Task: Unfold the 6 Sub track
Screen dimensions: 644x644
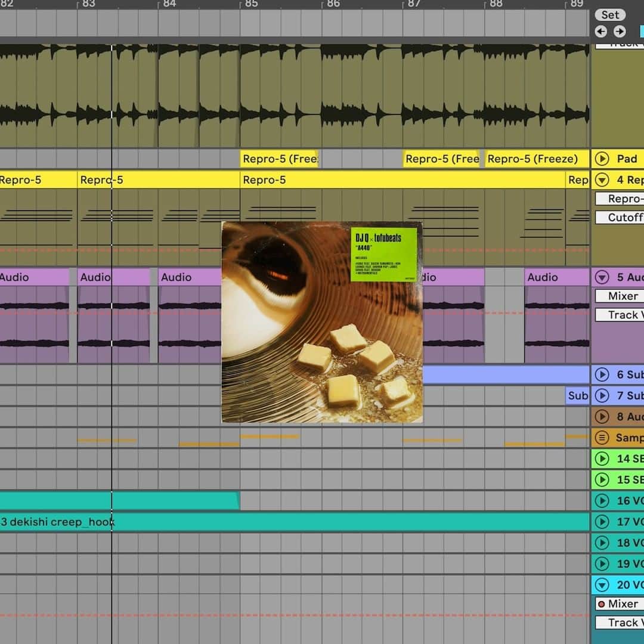Action: click(602, 374)
